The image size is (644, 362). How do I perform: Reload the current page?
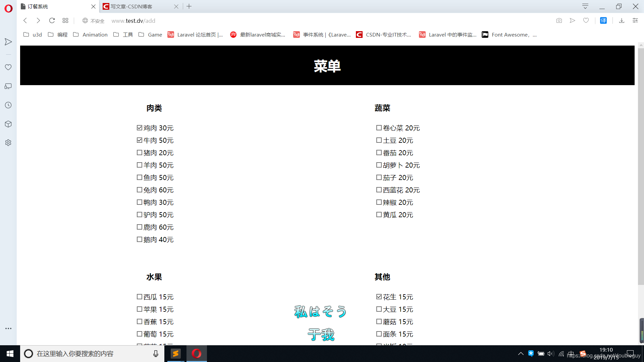click(52, 20)
